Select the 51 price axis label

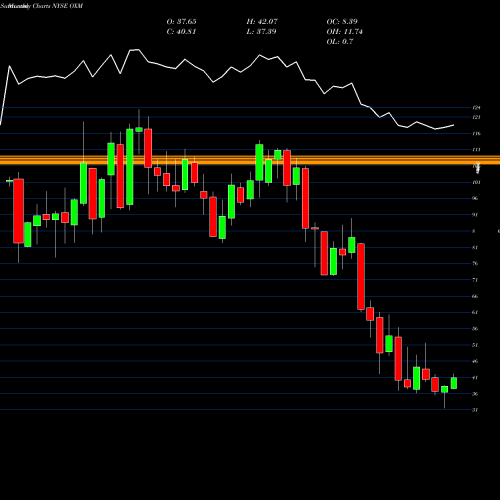475,345
